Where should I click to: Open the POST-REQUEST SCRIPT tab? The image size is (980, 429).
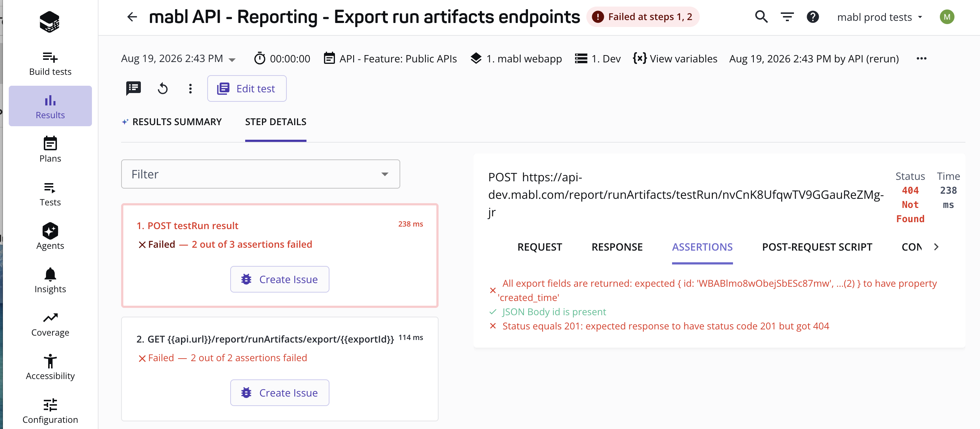point(817,247)
